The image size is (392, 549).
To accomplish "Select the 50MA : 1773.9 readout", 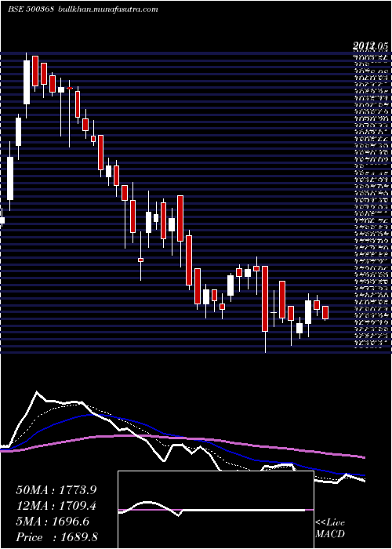I will pos(56,490).
